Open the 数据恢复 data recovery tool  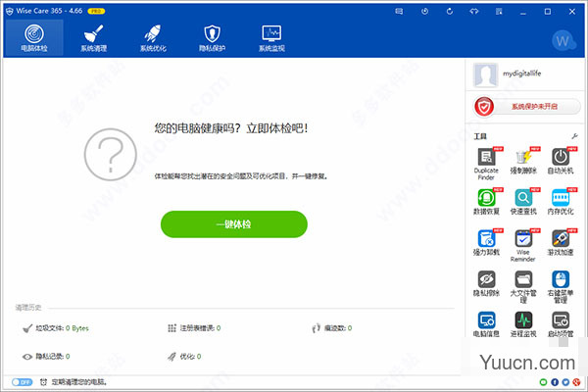pyautogui.click(x=486, y=202)
